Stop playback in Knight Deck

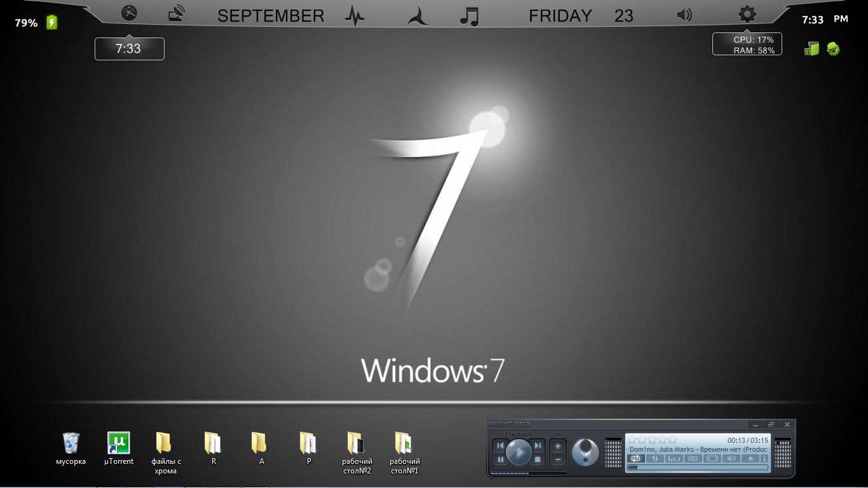click(538, 459)
